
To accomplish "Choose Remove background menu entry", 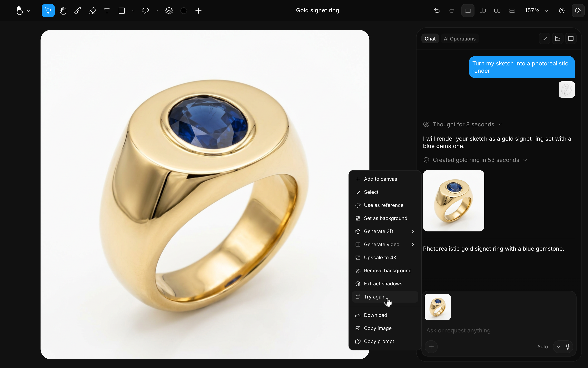I will pos(385,271).
